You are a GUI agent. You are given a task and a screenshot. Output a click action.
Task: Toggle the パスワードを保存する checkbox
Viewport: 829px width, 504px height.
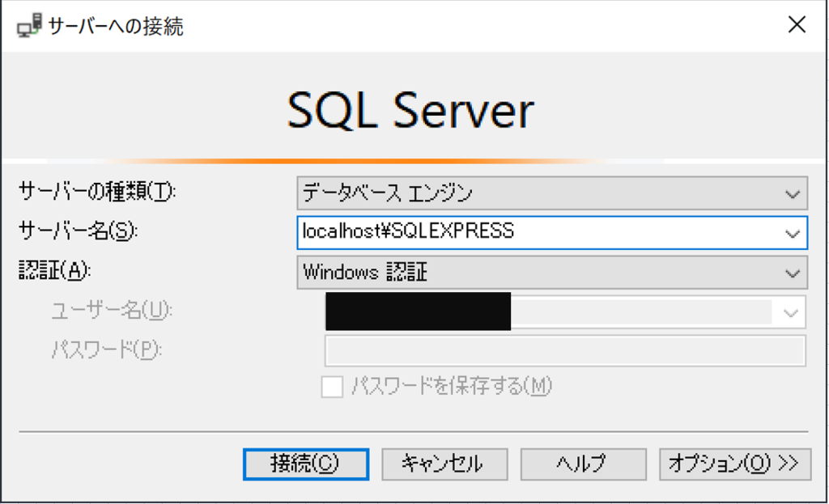pos(332,387)
